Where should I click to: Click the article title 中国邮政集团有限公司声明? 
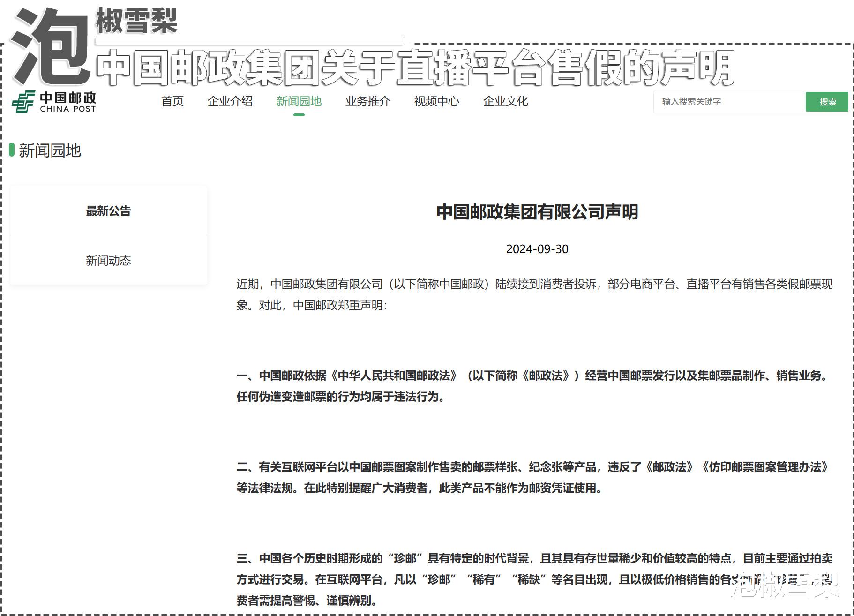(x=537, y=212)
